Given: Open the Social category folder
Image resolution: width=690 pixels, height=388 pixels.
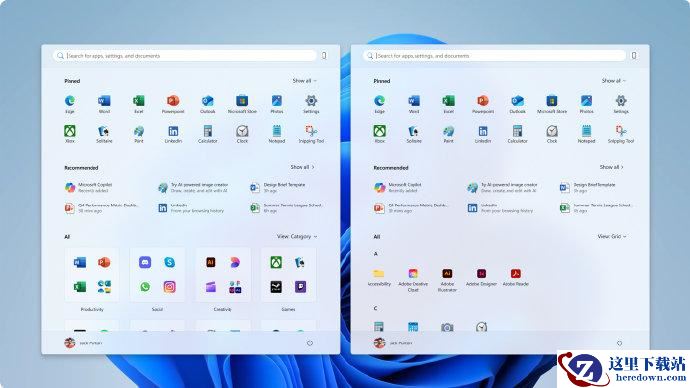Looking at the screenshot, I should tap(157, 279).
